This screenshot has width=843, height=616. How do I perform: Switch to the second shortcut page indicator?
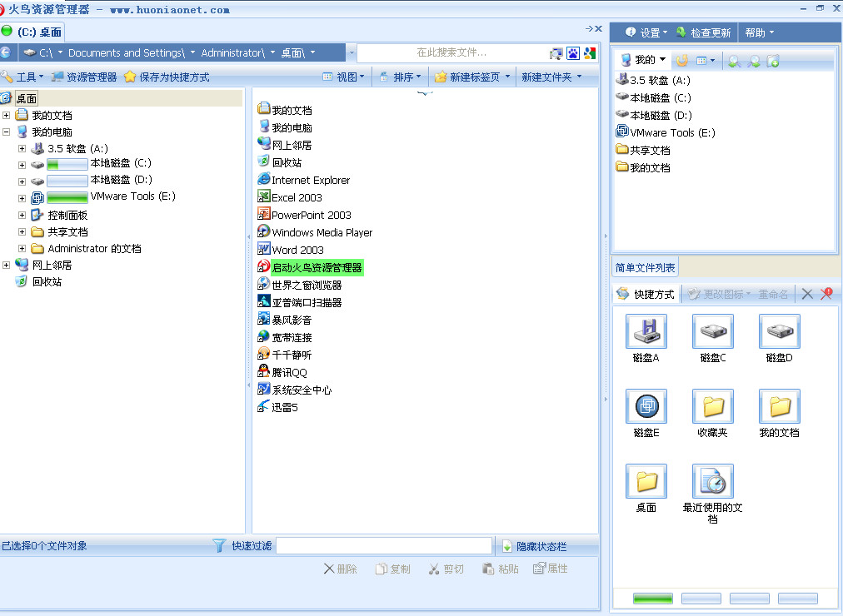point(701,599)
